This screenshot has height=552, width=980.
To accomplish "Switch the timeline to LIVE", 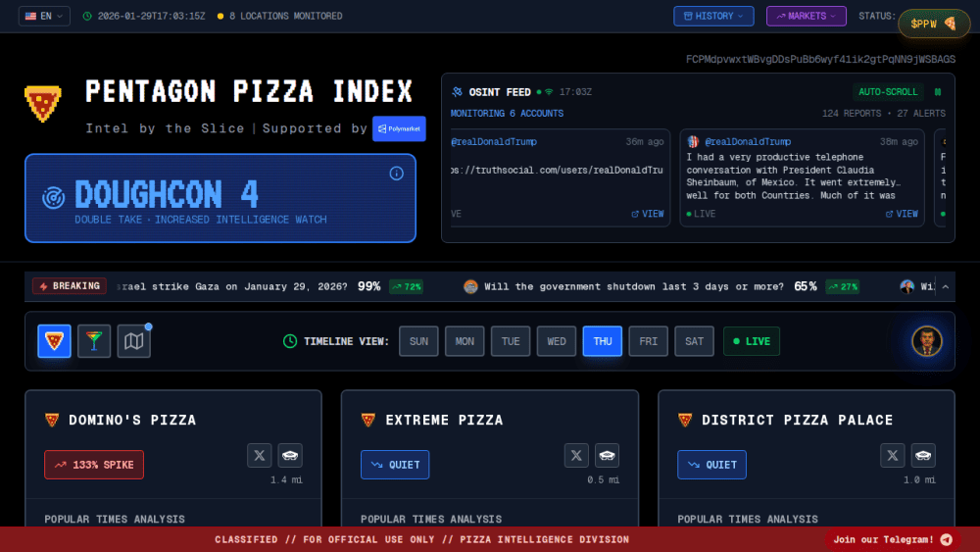I will pyautogui.click(x=752, y=341).
